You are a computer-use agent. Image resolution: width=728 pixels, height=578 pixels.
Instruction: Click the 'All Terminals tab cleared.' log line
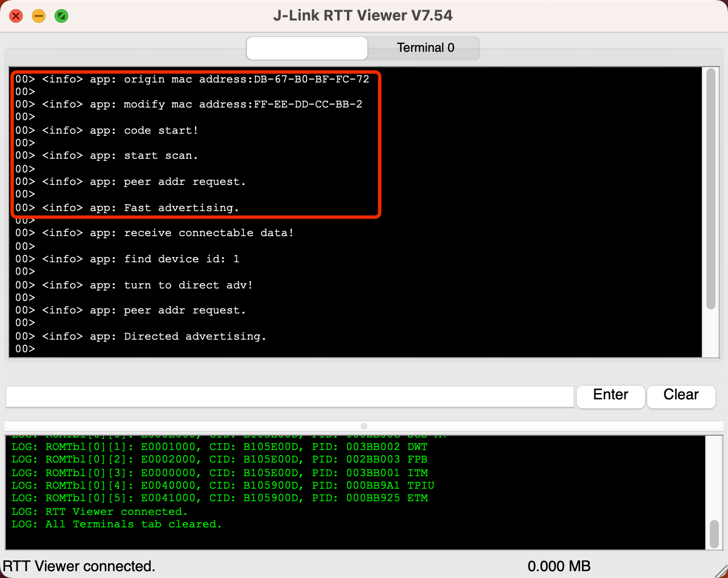117,525
